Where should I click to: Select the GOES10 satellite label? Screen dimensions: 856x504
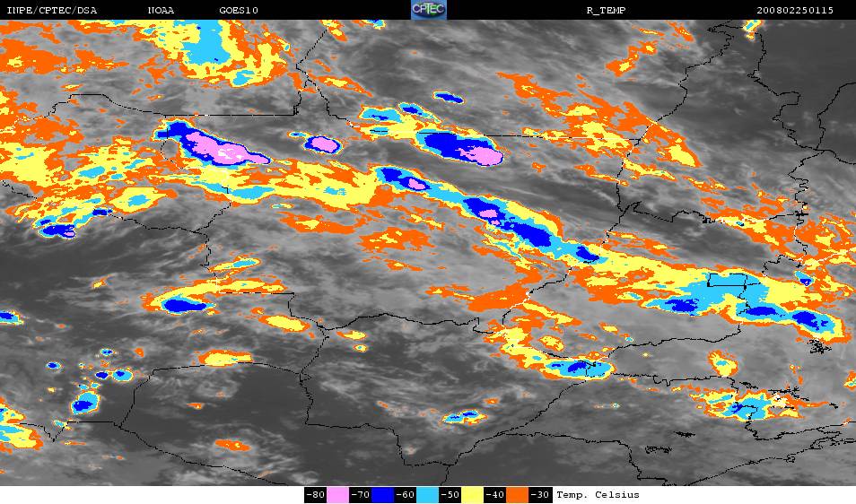click(239, 11)
